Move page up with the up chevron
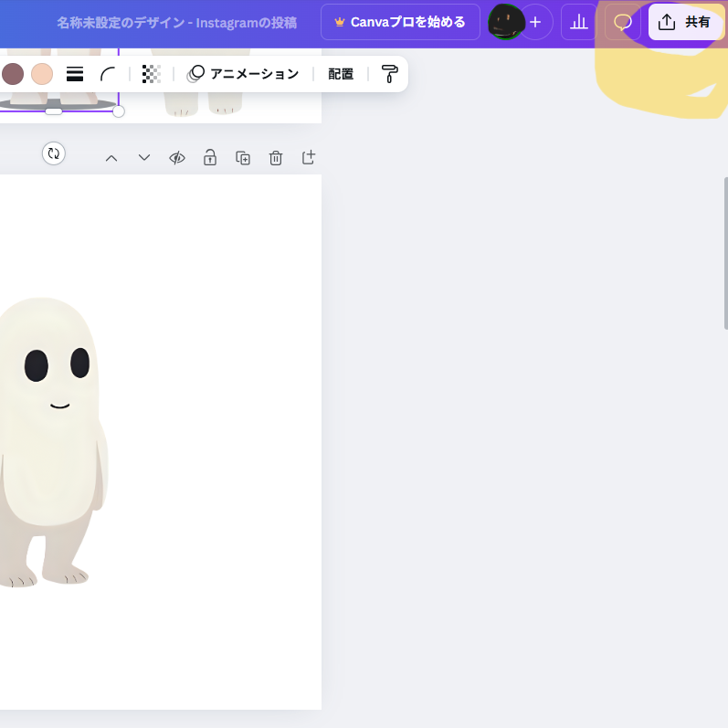The image size is (728, 728). (x=111, y=158)
